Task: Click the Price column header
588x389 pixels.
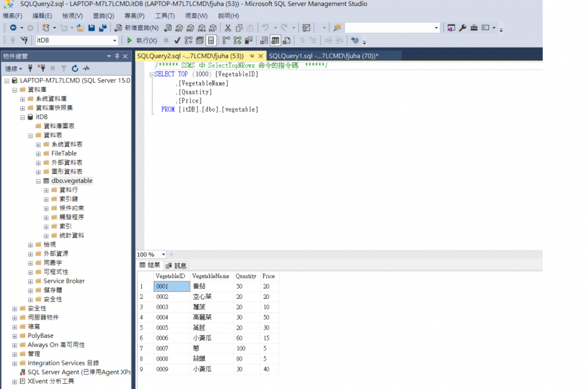Action: coord(269,276)
